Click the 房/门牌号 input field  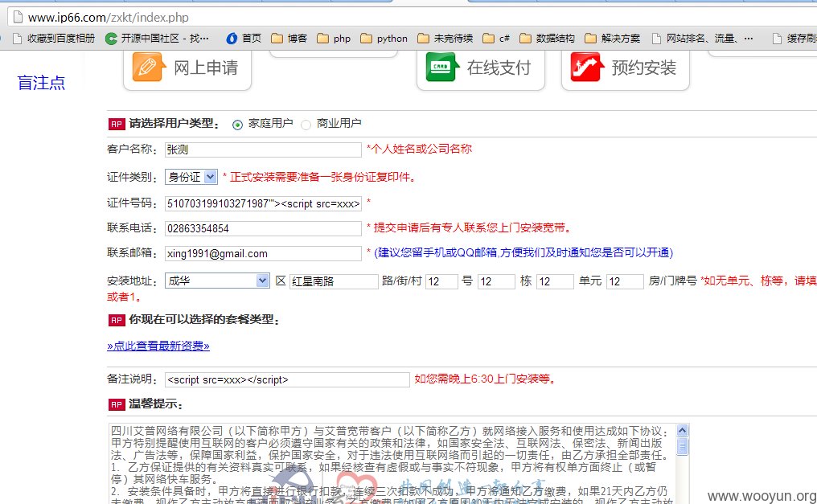point(625,281)
